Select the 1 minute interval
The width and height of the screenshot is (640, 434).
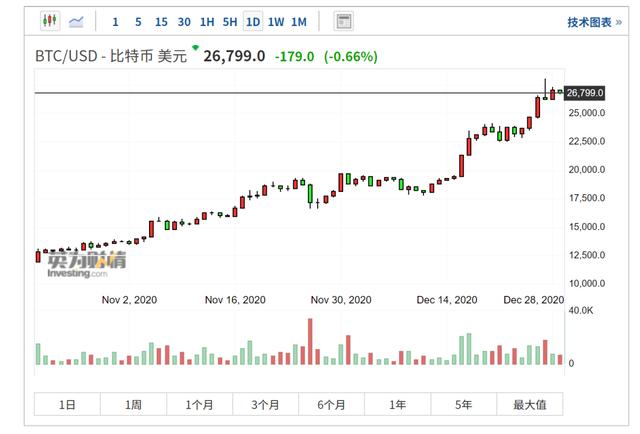tap(115, 21)
